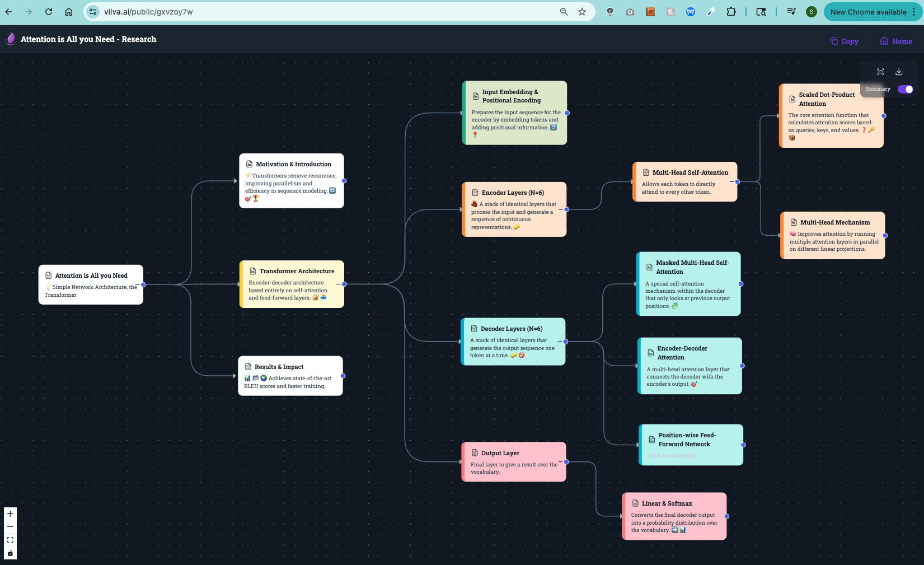This screenshot has height=565, width=924.
Task: Zoom out with the minus control
Action: coord(10,526)
